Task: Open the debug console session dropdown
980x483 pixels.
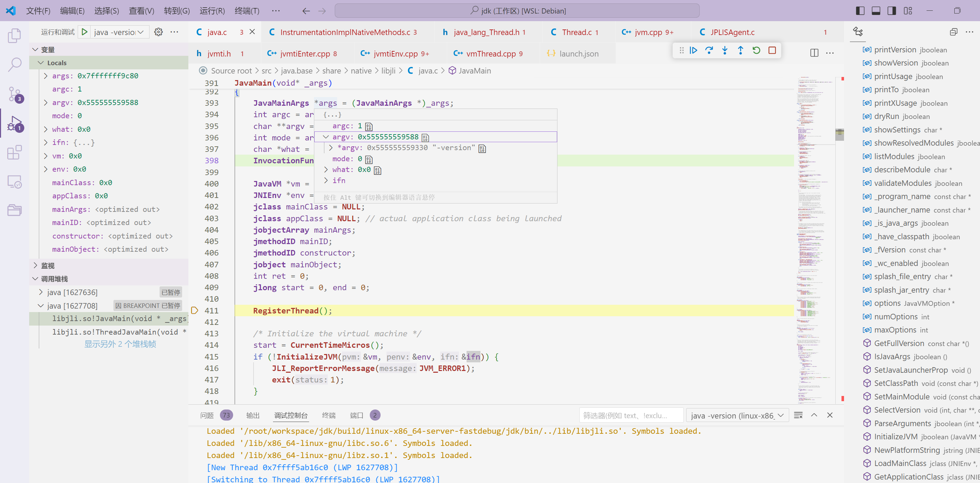Action: click(x=737, y=415)
